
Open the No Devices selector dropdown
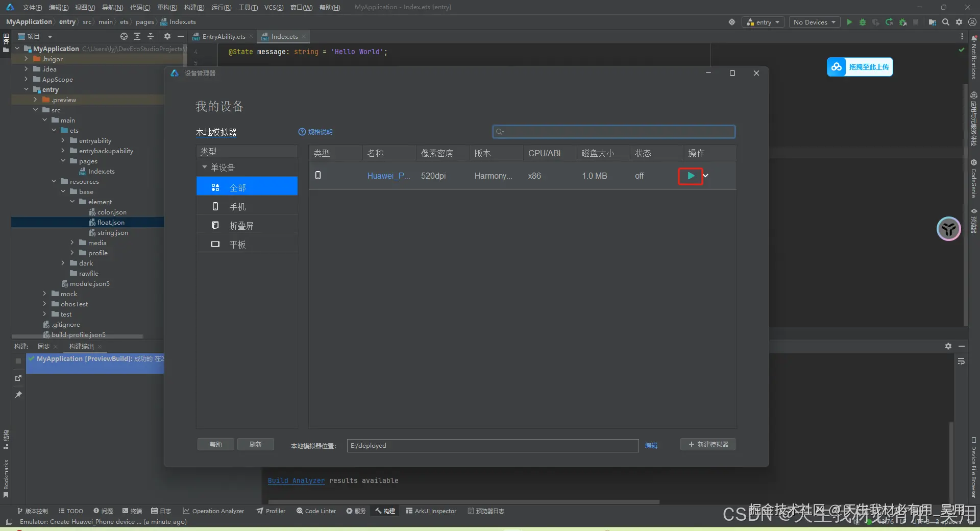pos(815,22)
